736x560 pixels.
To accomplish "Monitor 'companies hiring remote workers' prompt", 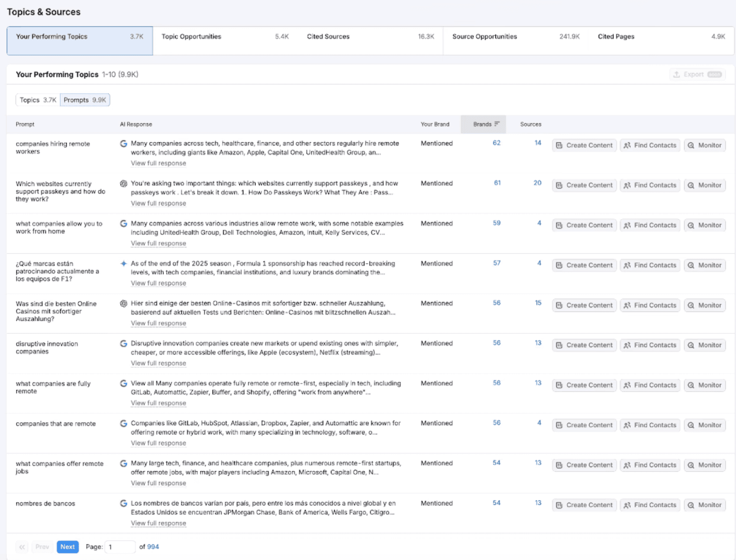I will click(x=705, y=145).
